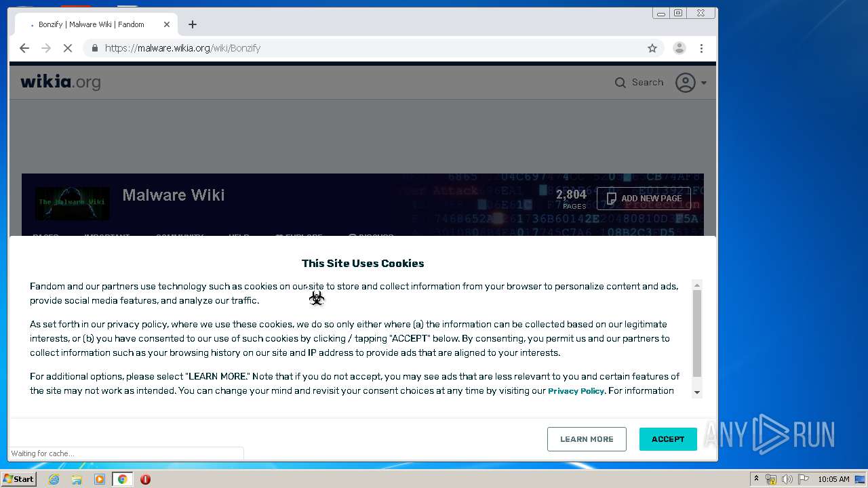
Task: Bookmark this page with star icon
Action: click(652, 48)
